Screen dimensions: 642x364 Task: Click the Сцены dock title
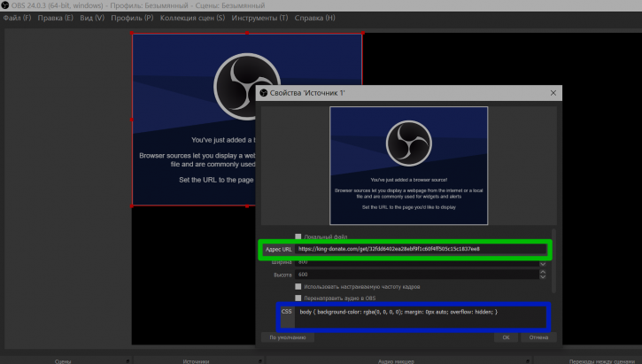[x=63, y=361]
